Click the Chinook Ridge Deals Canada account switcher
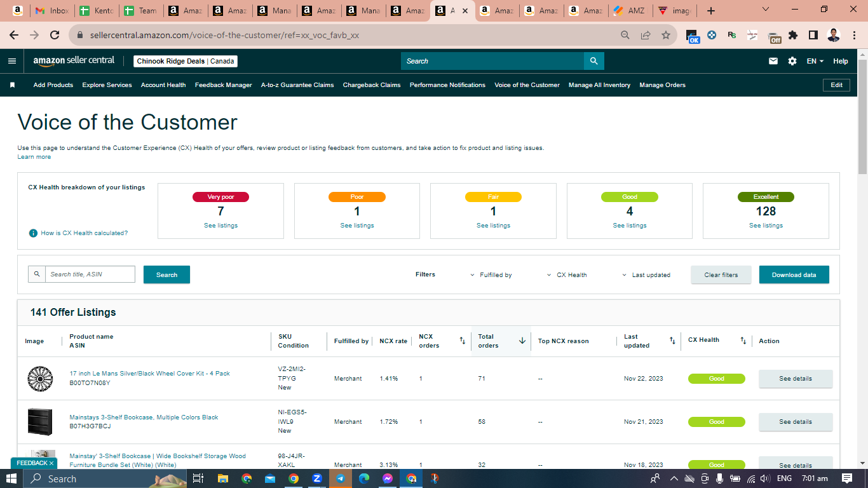Image resolution: width=868 pixels, height=488 pixels. (186, 61)
